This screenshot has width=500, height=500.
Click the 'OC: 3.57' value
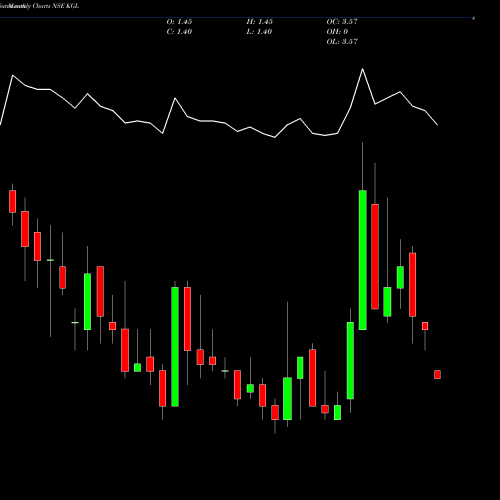click(x=342, y=22)
